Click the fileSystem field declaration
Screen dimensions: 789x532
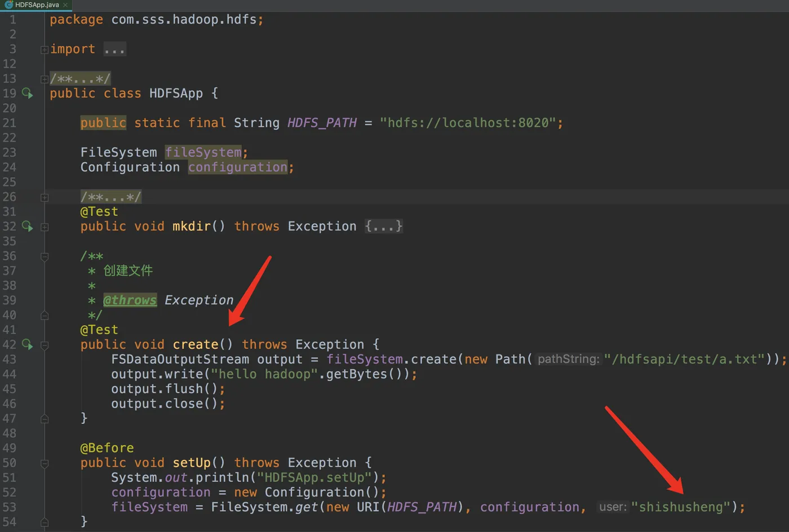tap(203, 152)
